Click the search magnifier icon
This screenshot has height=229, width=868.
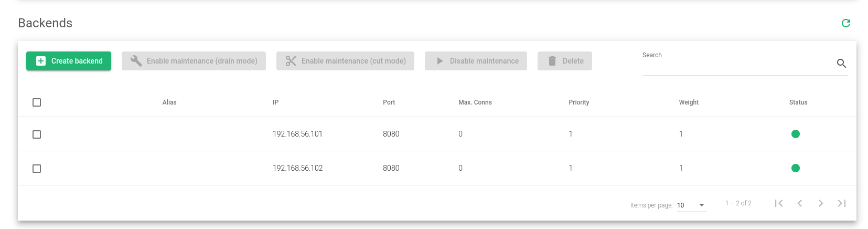tap(841, 64)
